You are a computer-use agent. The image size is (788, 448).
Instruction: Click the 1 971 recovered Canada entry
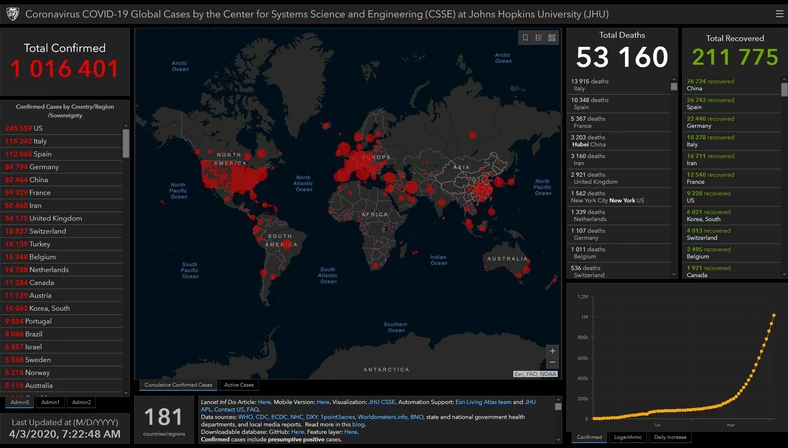pos(732,272)
